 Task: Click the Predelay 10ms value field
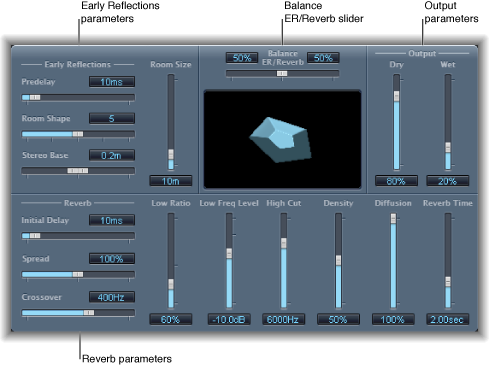tap(112, 82)
